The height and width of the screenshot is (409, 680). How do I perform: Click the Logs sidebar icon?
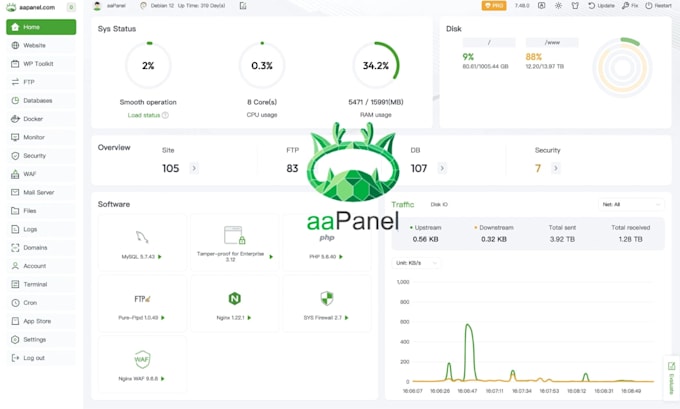15,229
